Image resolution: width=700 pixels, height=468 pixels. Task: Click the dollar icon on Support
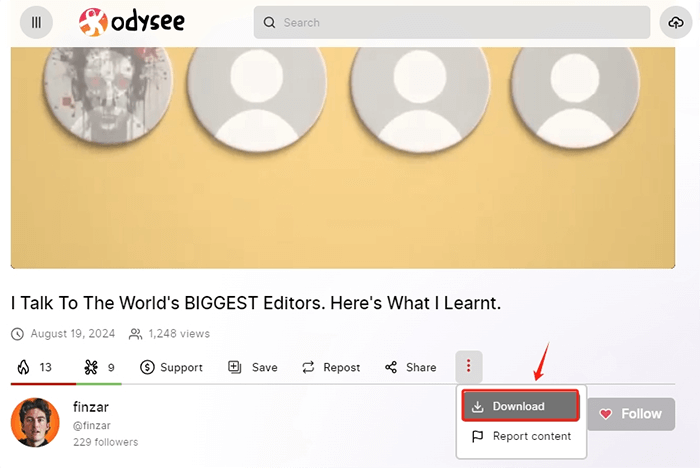147,367
